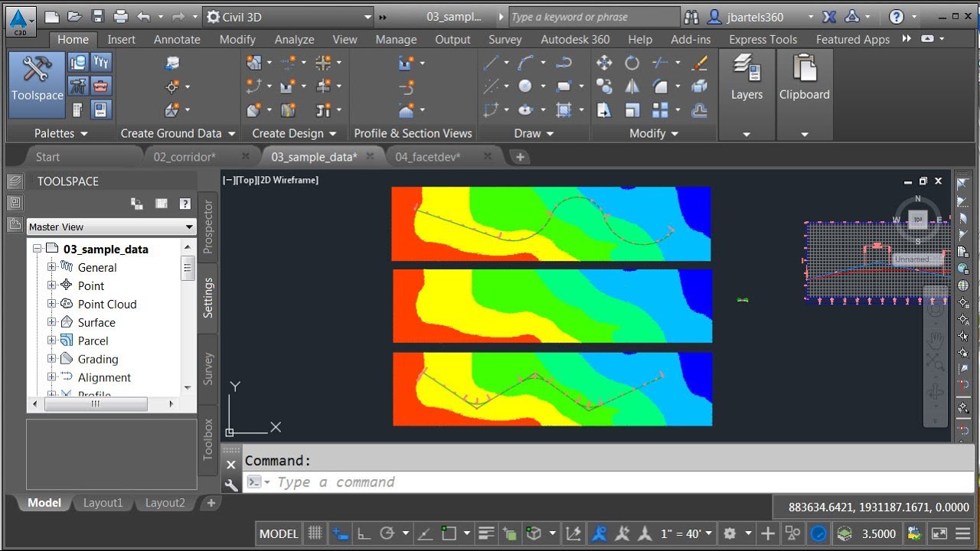Screen dimensions: 980x551
Task: Switch to the Annotate ribbon tab
Action: pyautogui.click(x=177, y=40)
